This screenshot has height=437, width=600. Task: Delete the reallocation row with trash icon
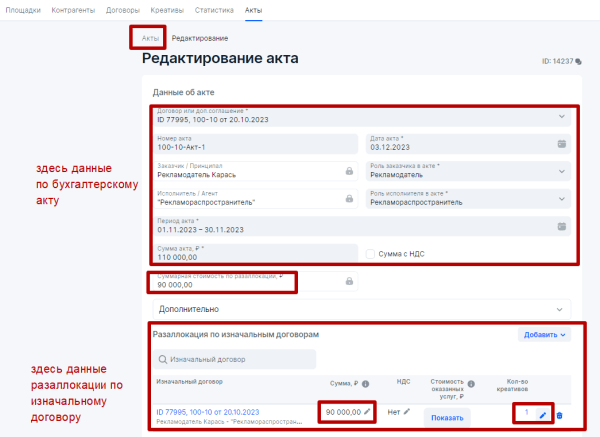click(x=559, y=416)
